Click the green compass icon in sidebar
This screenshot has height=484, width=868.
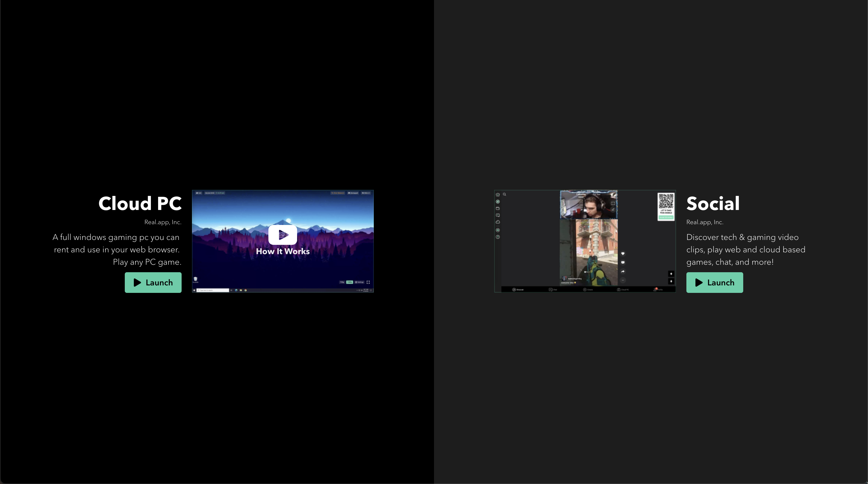[x=498, y=202]
